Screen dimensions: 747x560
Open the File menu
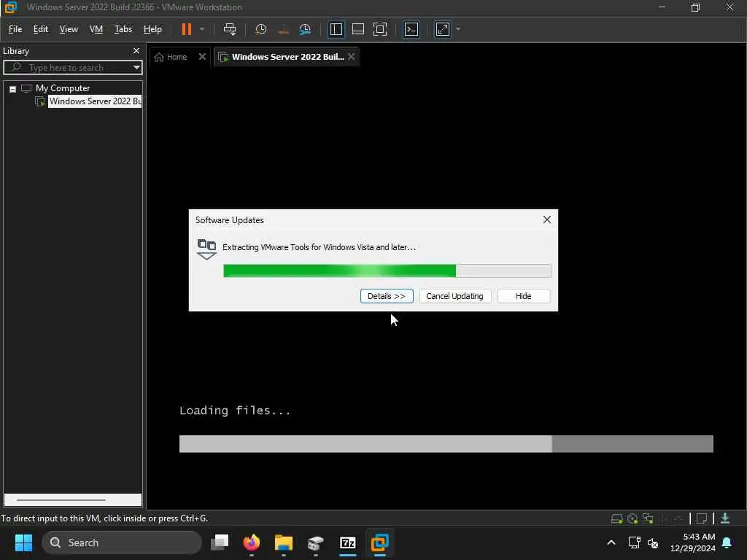[15, 29]
